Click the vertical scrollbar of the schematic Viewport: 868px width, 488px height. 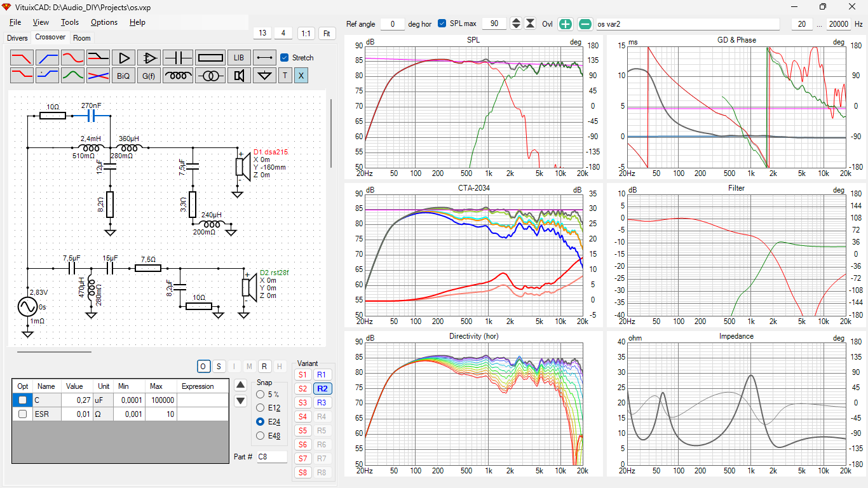(331, 133)
